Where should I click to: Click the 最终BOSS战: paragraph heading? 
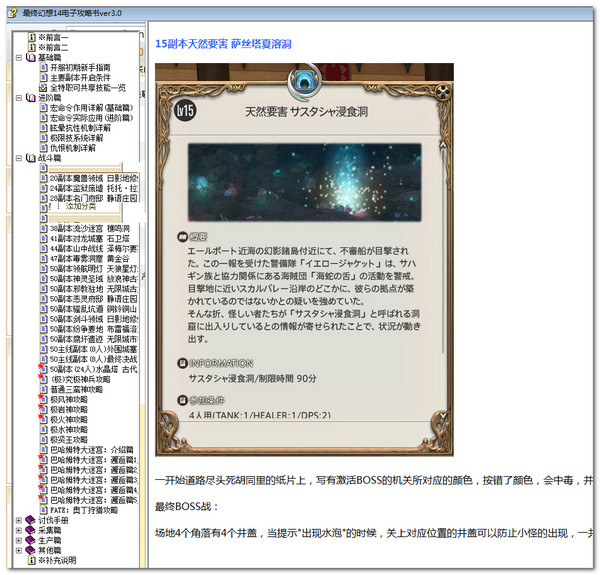click(x=186, y=507)
